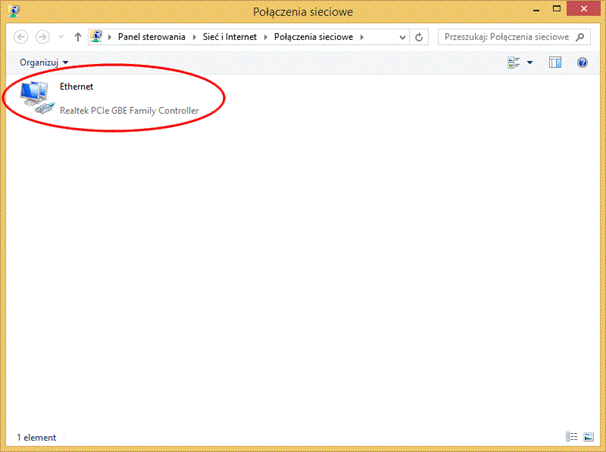The height and width of the screenshot is (452, 606).
Task: Open the view options dropdown arrow
Action: 530,63
